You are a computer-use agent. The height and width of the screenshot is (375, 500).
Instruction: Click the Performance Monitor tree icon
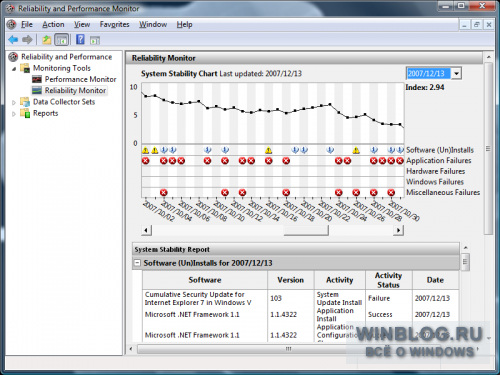point(37,79)
